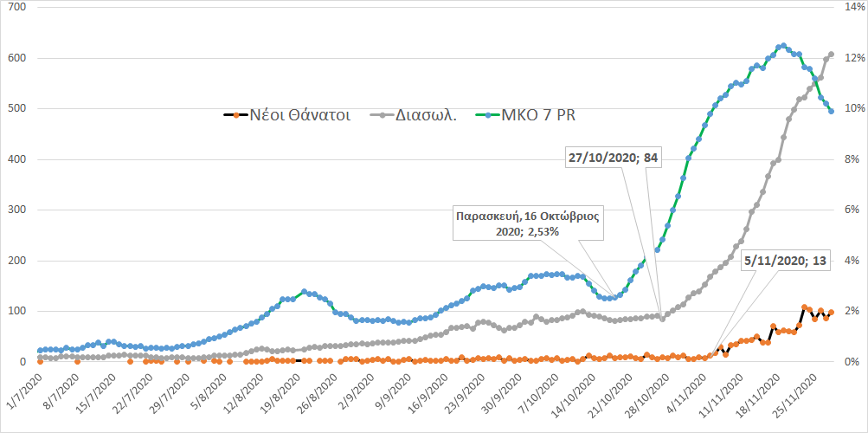Viewport: 868px width, 433px height.
Task: Click the 300 value on left axis
Action: [x=16, y=210]
